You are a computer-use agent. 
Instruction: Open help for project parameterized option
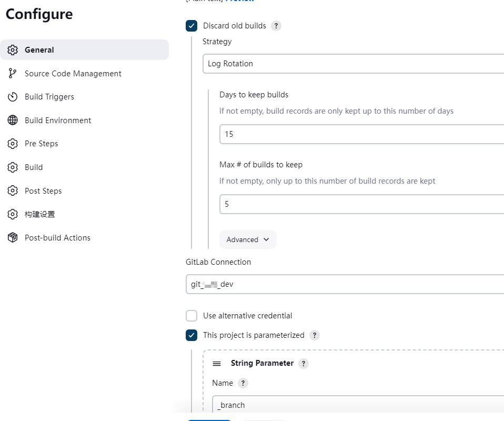315,335
